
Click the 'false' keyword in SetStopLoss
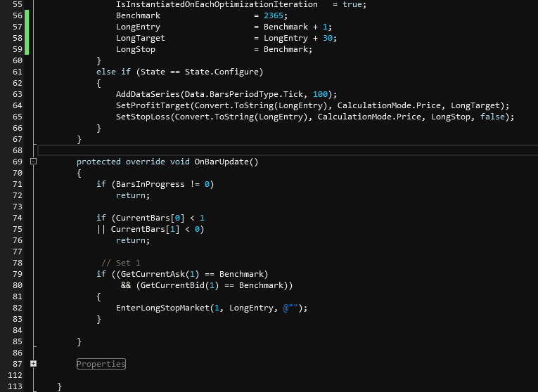(x=492, y=117)
